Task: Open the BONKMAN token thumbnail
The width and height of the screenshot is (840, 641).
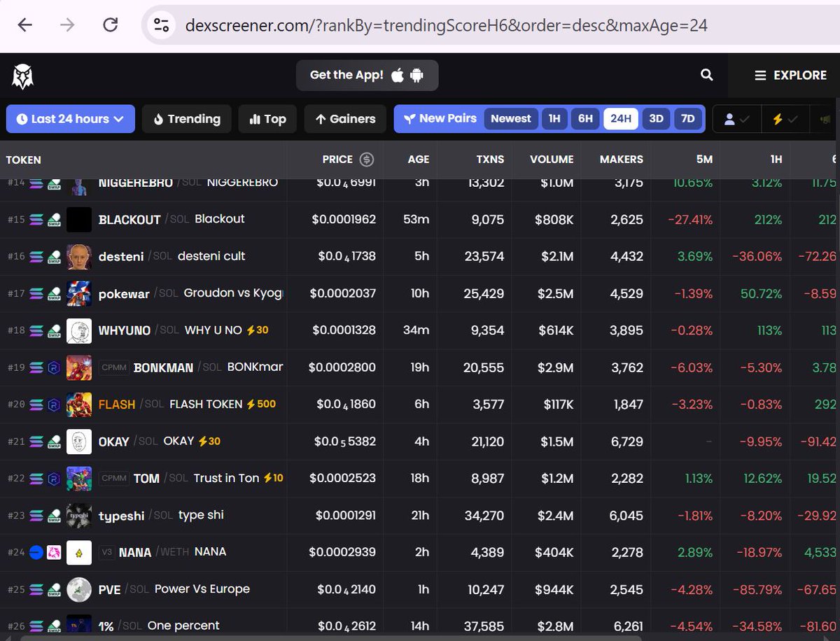Action: [79, 367]
